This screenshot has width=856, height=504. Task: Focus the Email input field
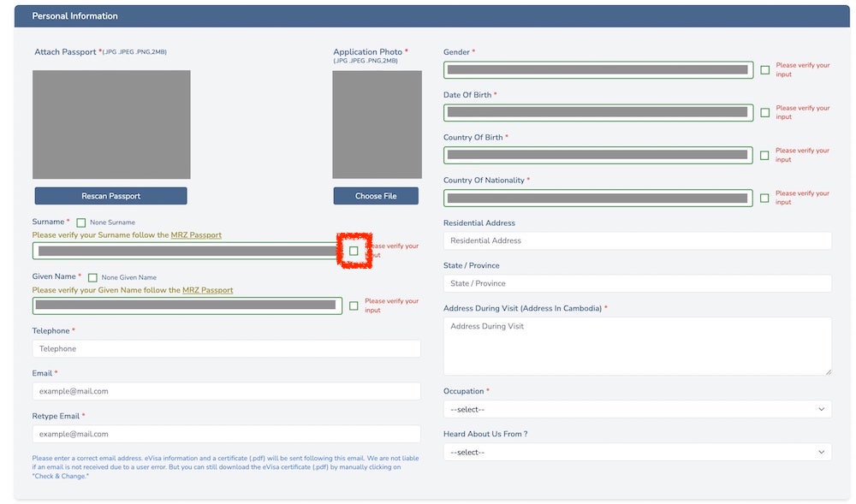[226, 391]
